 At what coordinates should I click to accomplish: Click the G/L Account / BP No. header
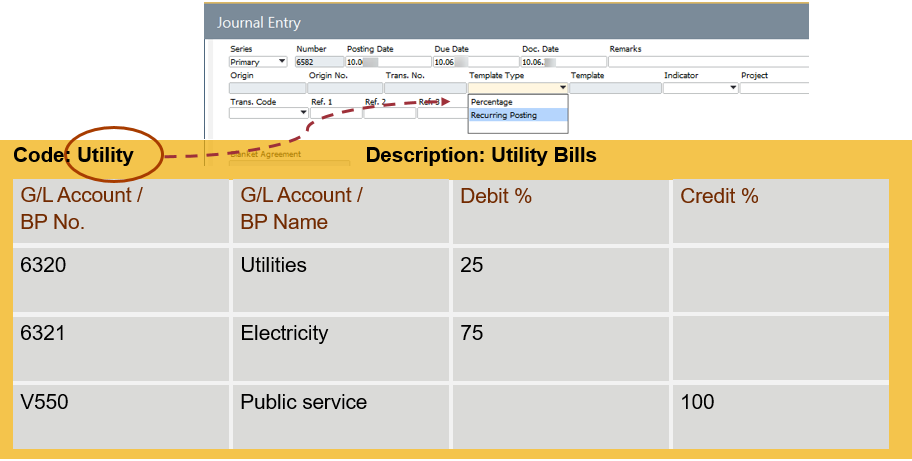click(x=121, y=211)
